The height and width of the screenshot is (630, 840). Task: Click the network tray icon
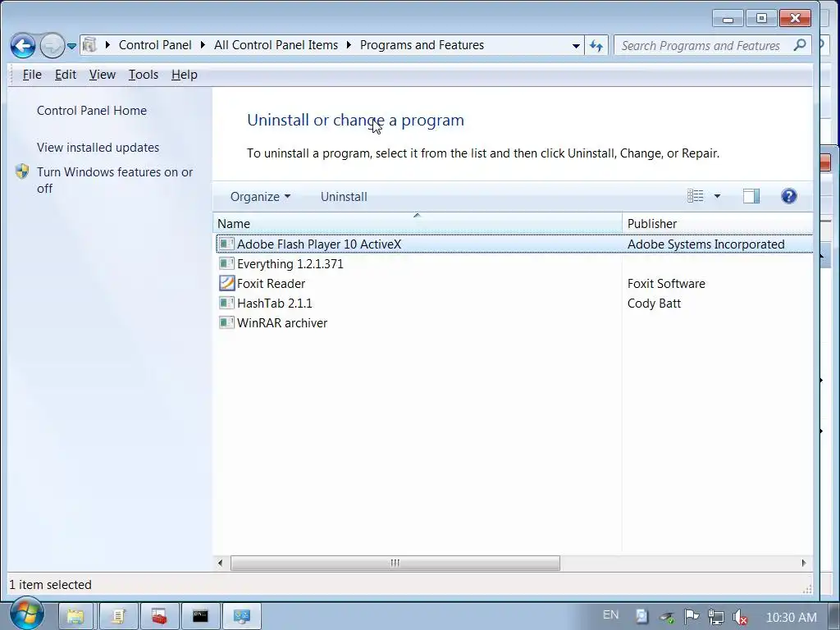click(715, 617)
